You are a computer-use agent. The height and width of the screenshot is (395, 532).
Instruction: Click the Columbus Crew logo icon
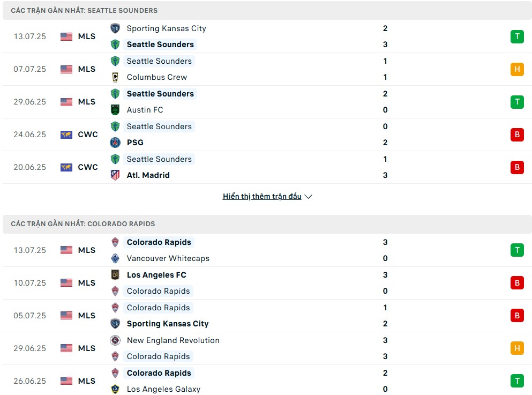tap(115, 77)
